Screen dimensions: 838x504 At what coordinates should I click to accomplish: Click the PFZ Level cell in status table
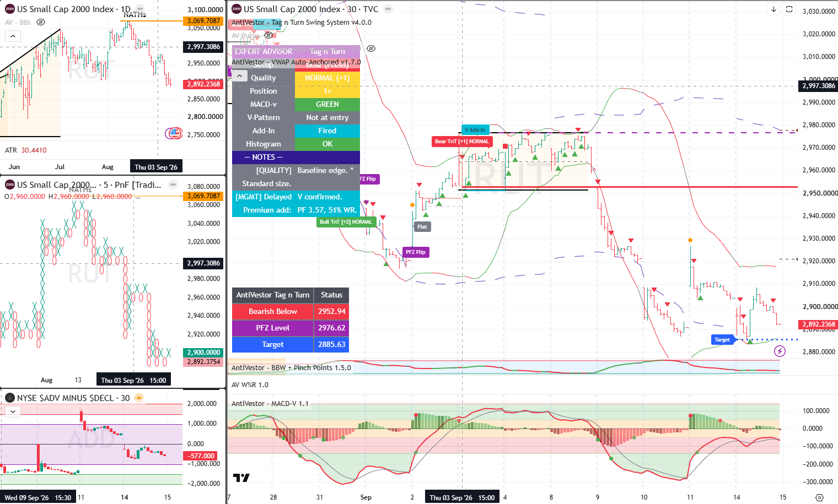(x=273, y=328)
